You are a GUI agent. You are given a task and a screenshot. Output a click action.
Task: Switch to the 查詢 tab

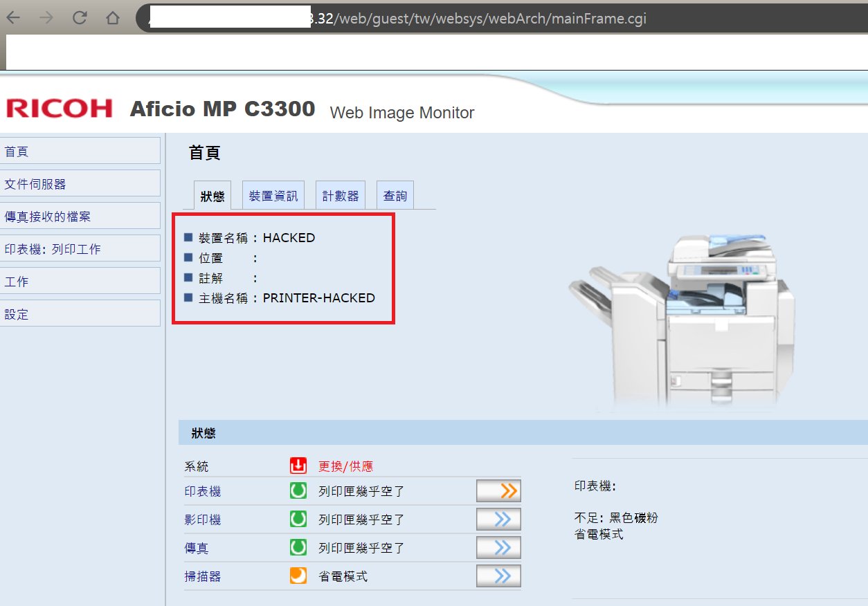coord(395,196)
